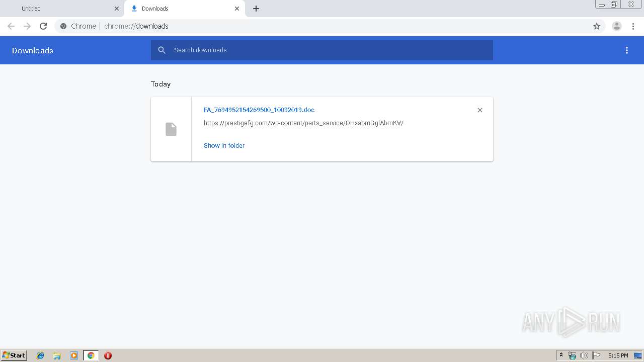Click the back navigation arrow
This screenshot has height=362, width=644.
(11, 26)
